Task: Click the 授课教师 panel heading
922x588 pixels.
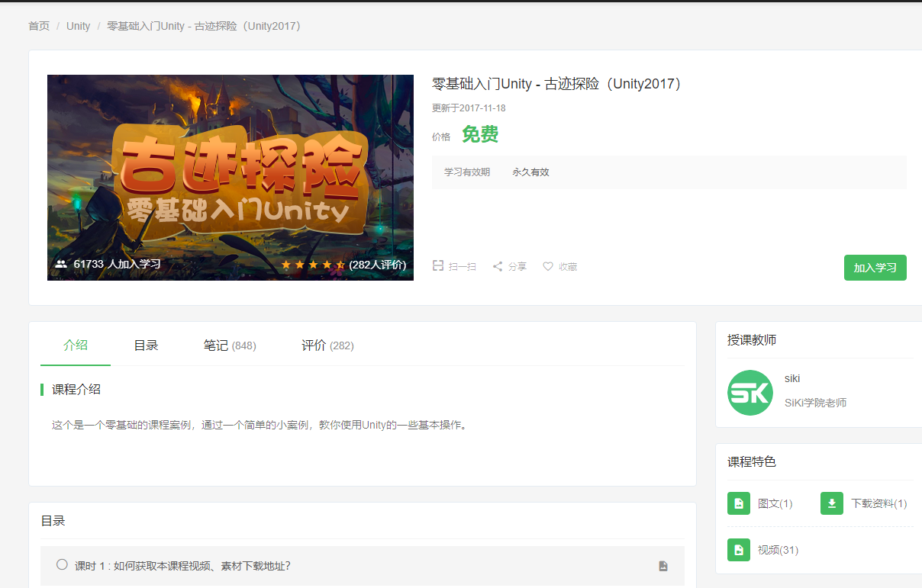Action: point(752,340)
